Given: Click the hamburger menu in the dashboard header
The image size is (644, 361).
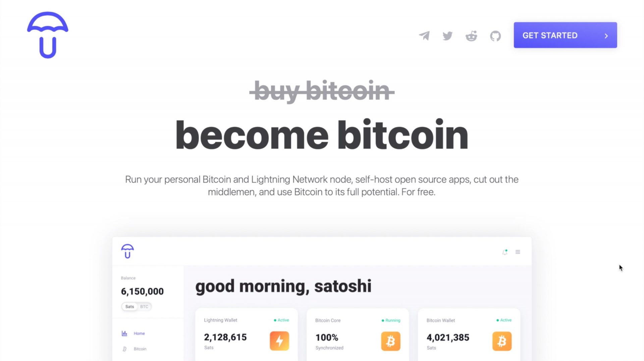Looking at the screenshot, I should point(518,252).
